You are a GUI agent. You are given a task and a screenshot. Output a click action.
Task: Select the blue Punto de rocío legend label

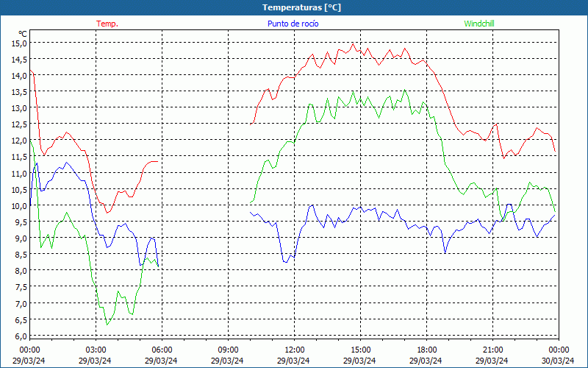pos(293,24)
